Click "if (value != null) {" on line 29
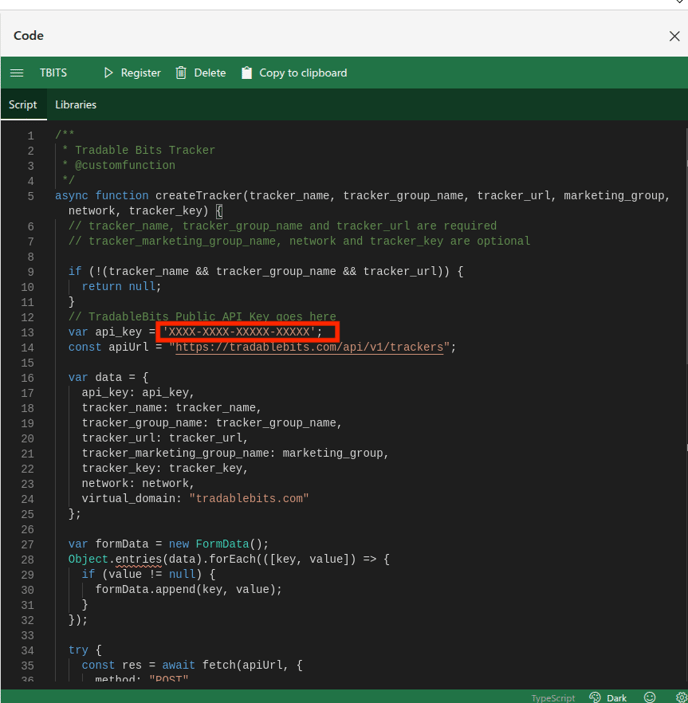This screenshot has height=703, width=688. [x=148, y=574]
